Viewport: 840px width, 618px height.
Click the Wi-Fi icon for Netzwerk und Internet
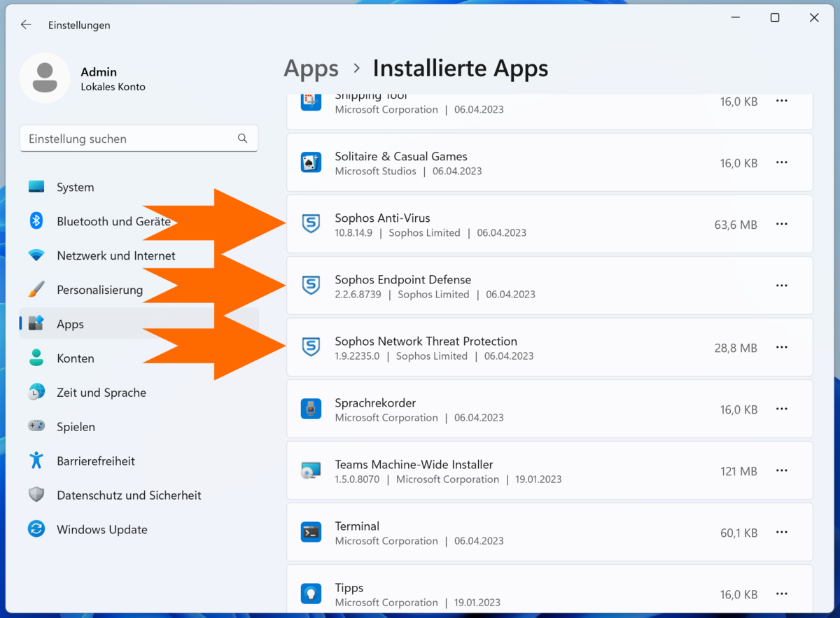[36, 255]
